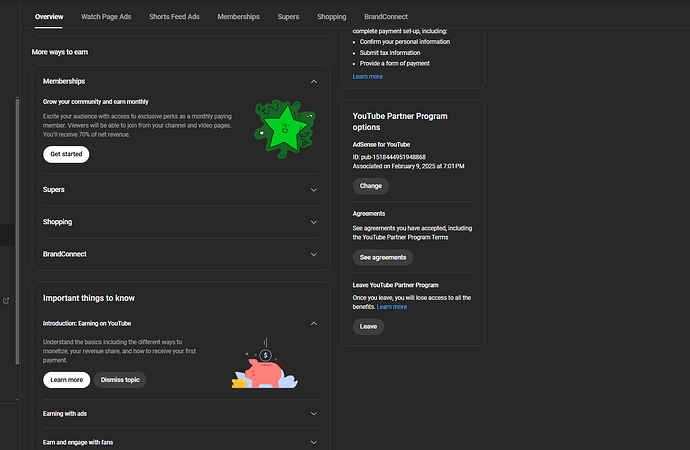The width and height of the screenshot is (690, 450).
Task: Collapse the Memberships section chevron
Action: tap(314, 81)
